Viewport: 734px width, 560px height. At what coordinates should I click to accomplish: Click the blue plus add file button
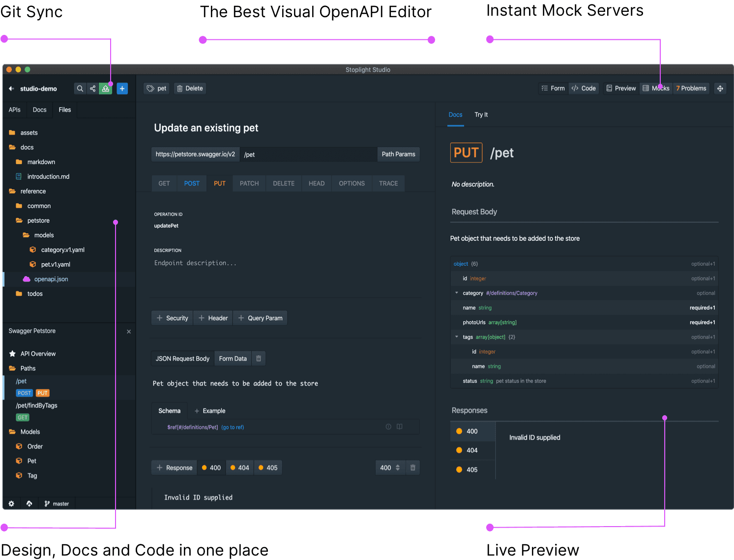click(x=122, y=89)
